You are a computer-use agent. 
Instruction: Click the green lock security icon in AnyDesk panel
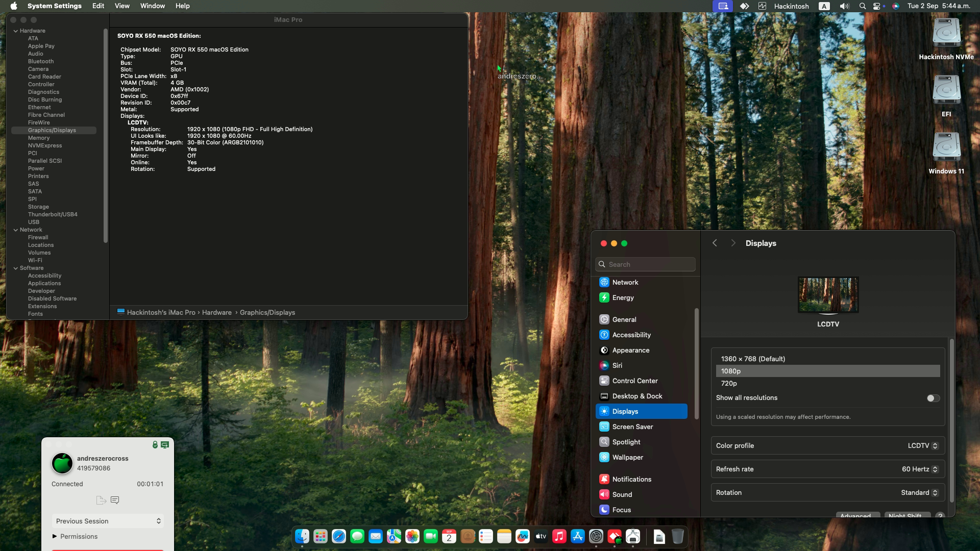coord(155,445)
